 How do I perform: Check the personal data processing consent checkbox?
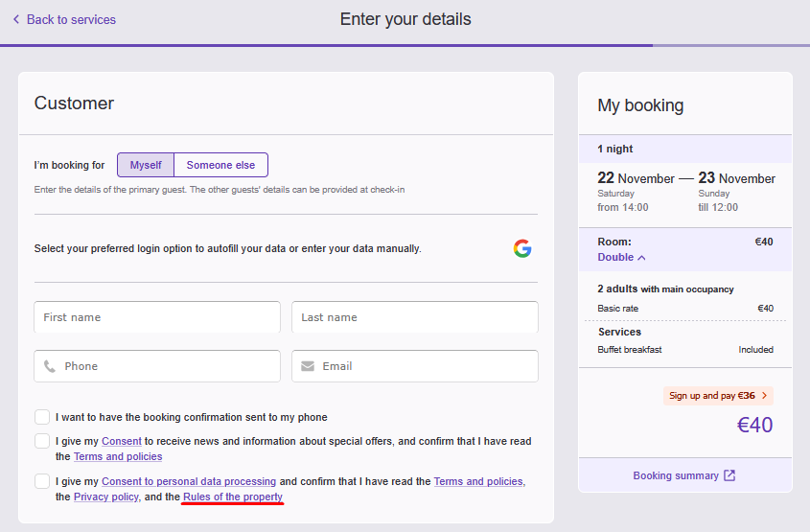tap(42, 481)
